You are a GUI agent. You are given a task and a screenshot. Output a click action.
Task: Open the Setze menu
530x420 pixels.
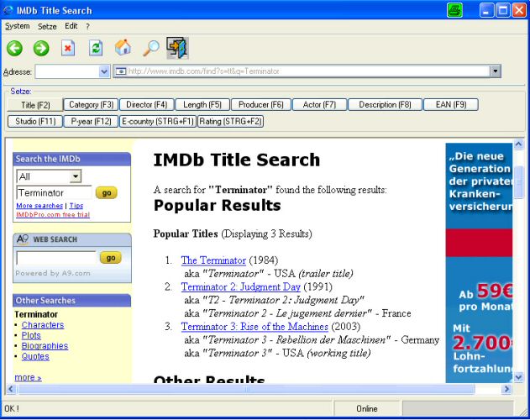[47, 26]
